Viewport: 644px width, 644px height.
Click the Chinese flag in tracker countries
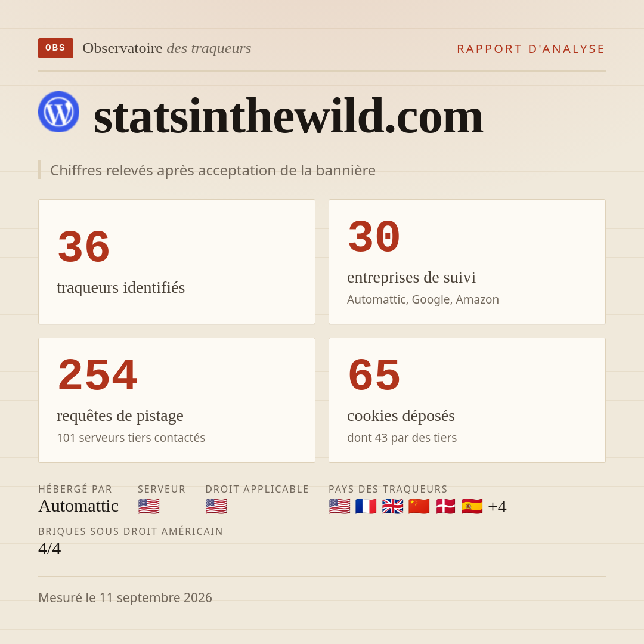419,506
